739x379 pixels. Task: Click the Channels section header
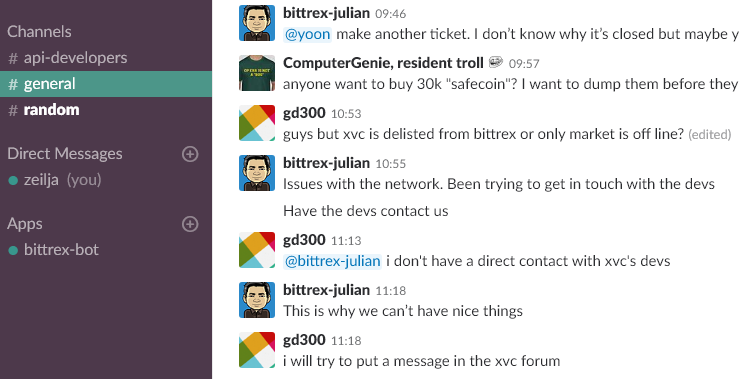pyautogui.click(x=39, y=32)
